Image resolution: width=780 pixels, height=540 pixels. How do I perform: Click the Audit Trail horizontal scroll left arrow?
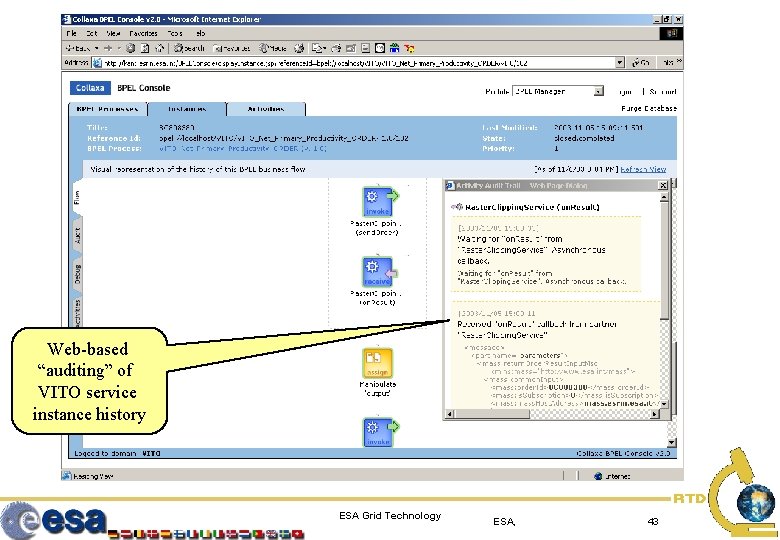[x=450, y=414]
